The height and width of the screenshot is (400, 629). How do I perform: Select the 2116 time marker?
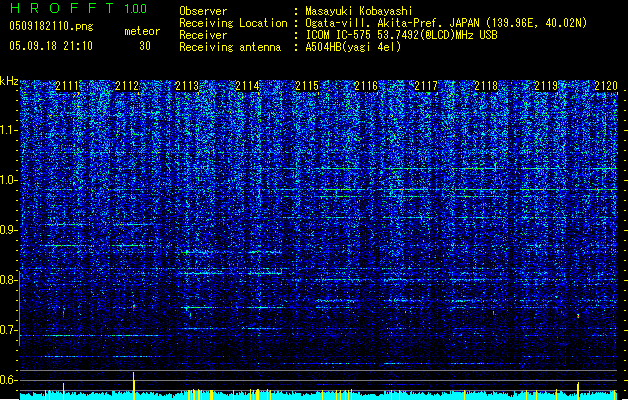(366, 86)
